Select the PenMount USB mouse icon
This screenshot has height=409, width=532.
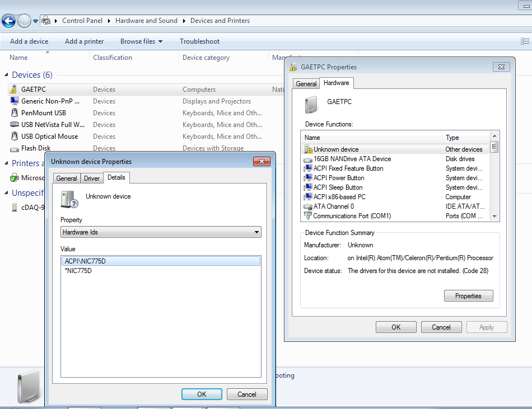click(x=14, y=112)
